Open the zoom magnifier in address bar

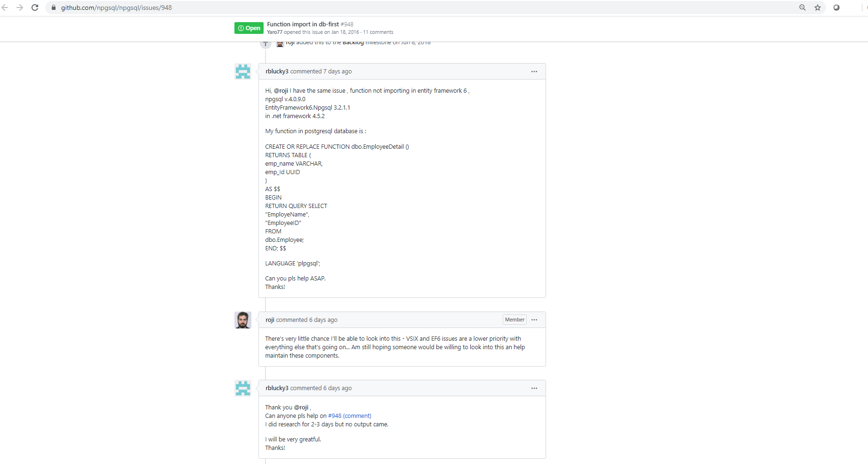tap(803, 8)
